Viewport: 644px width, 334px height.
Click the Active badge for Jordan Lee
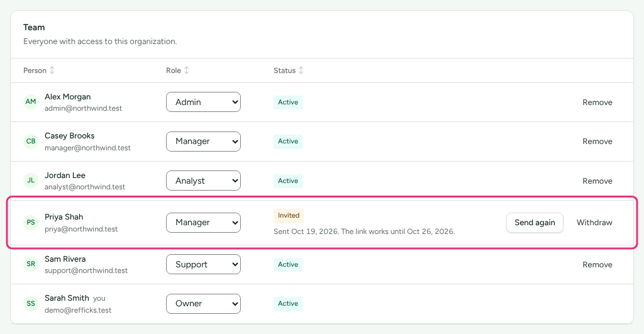tap(288, 181)
